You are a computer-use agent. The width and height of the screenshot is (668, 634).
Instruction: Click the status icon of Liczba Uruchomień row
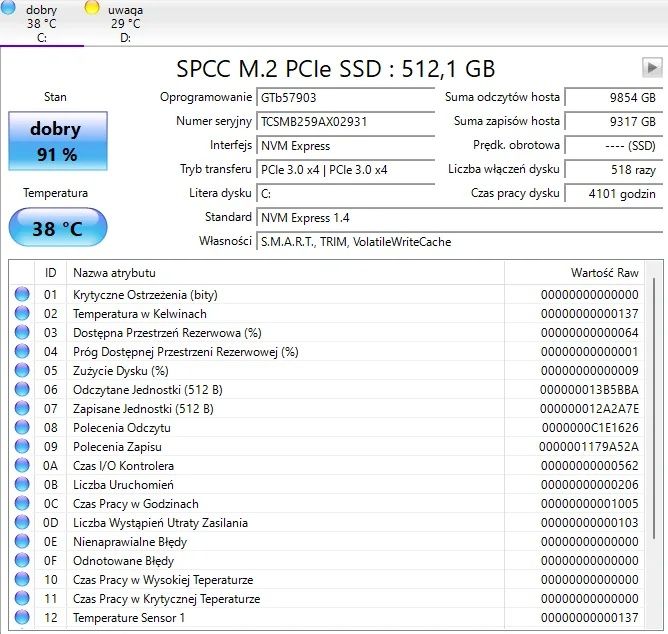tap(22, 484)
